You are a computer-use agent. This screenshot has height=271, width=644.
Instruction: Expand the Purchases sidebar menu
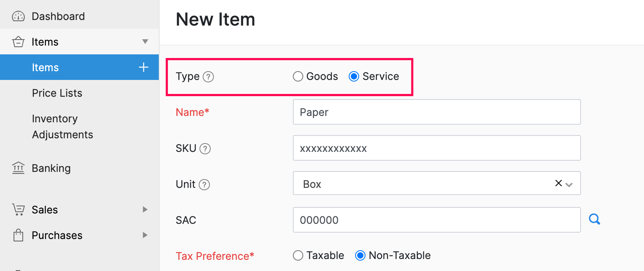(145, 235)
